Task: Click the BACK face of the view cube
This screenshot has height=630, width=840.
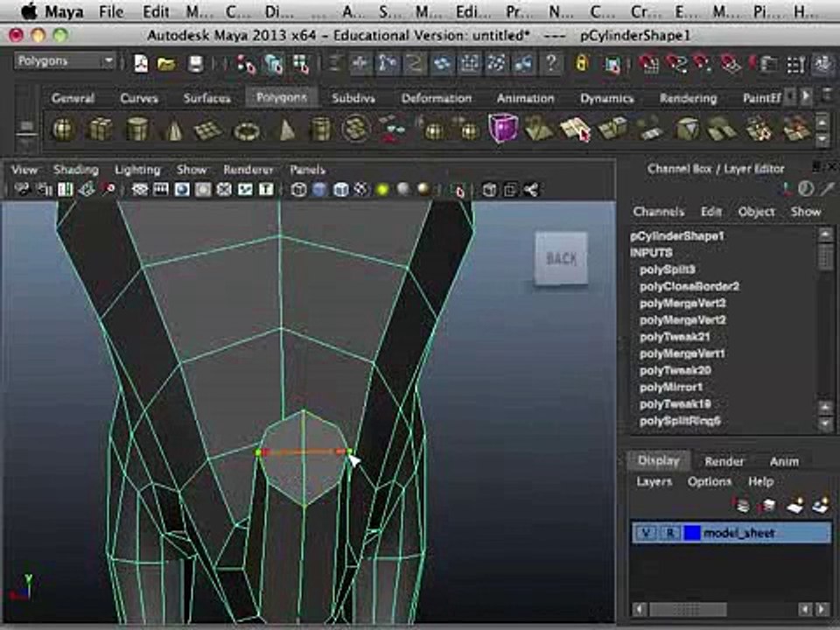Action: tap(561, 259)
